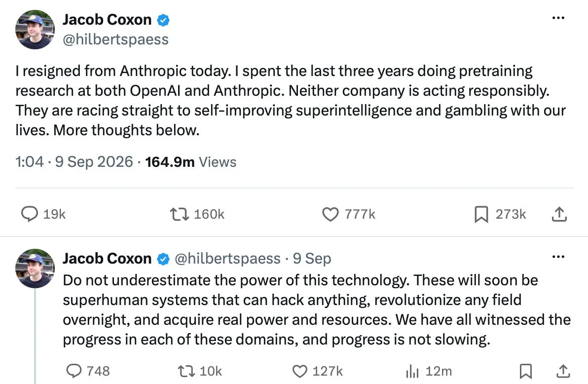Image resolution: width=588 pixels, height=384 pixels.
Task: Open the @hilbertspaess handle under main tweet name
Action: point(115,39)
